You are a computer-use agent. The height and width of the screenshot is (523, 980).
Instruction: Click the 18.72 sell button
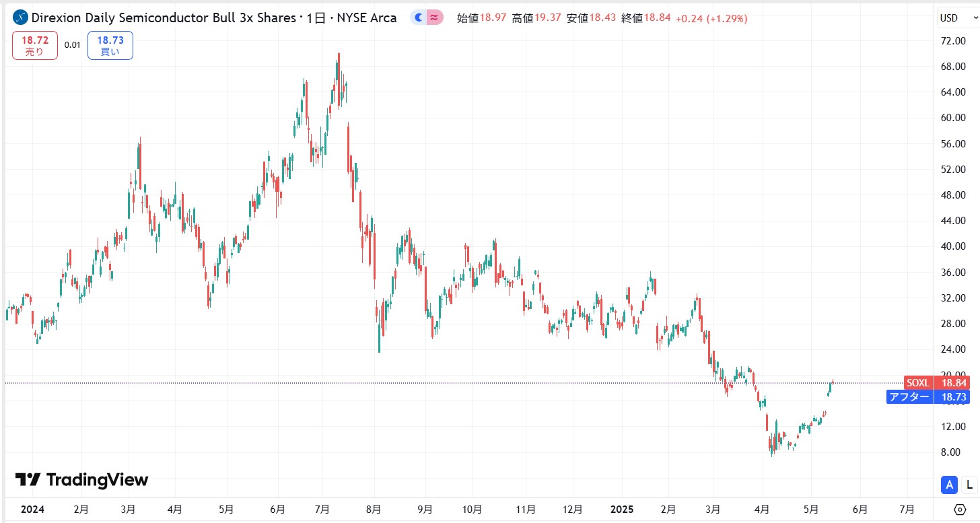click(34, 46)
